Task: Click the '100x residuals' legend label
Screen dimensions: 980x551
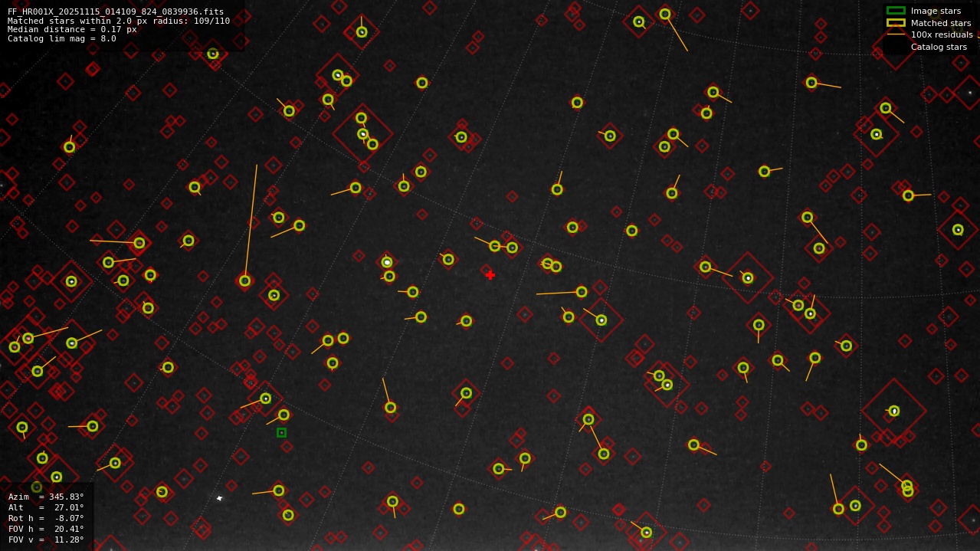Action: tap(942, 34)
